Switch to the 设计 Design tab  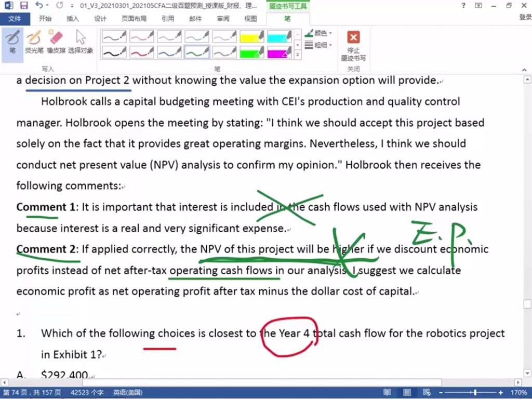tap(100, 19)
